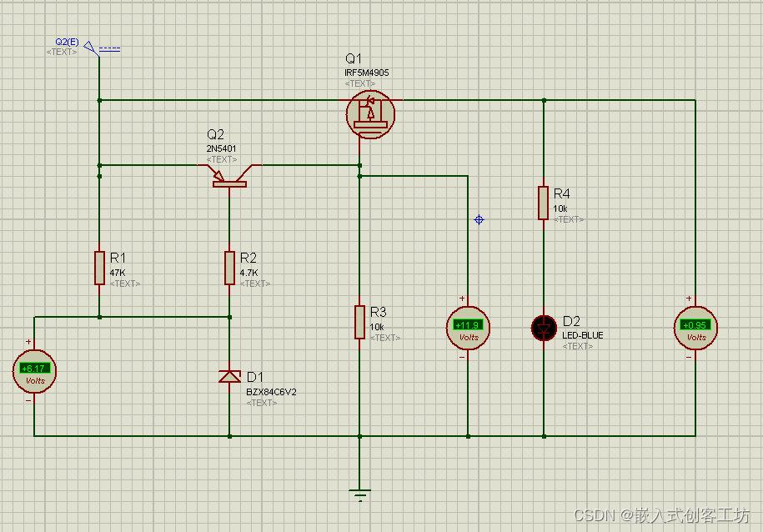Click the D2 blue LED symbol

point(544,328)
